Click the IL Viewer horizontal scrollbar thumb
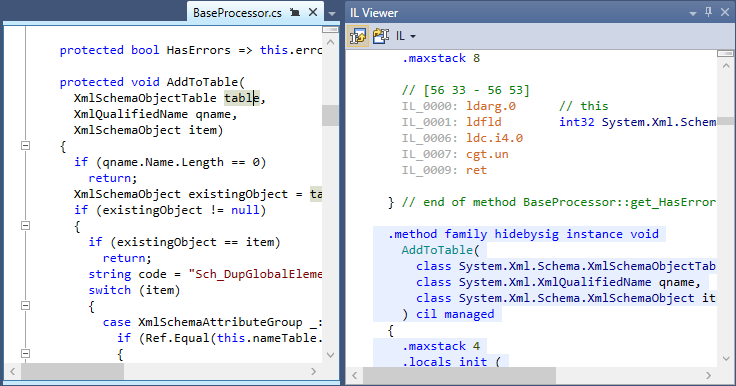Viewport: 736px width, 386px height. [460, 376]
